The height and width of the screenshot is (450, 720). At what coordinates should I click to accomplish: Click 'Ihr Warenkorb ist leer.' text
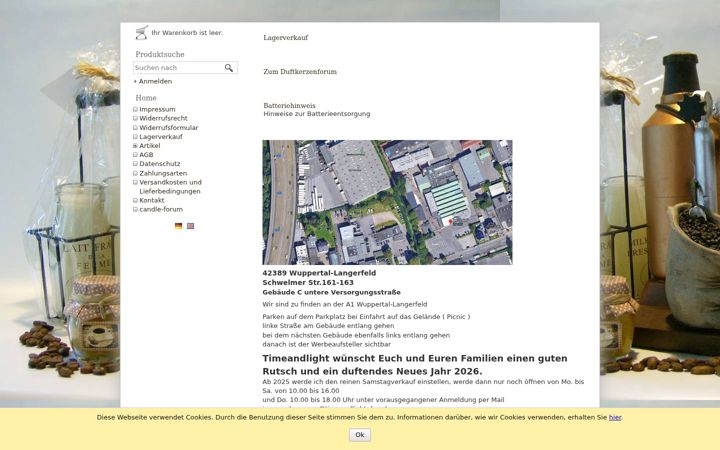187,33
